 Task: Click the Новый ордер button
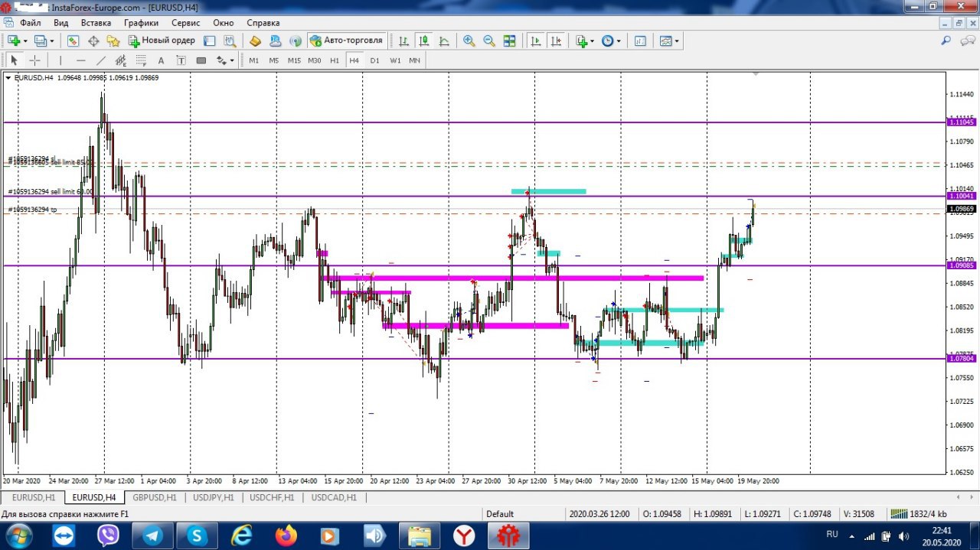pyautogui.click(x=162, y=41)
